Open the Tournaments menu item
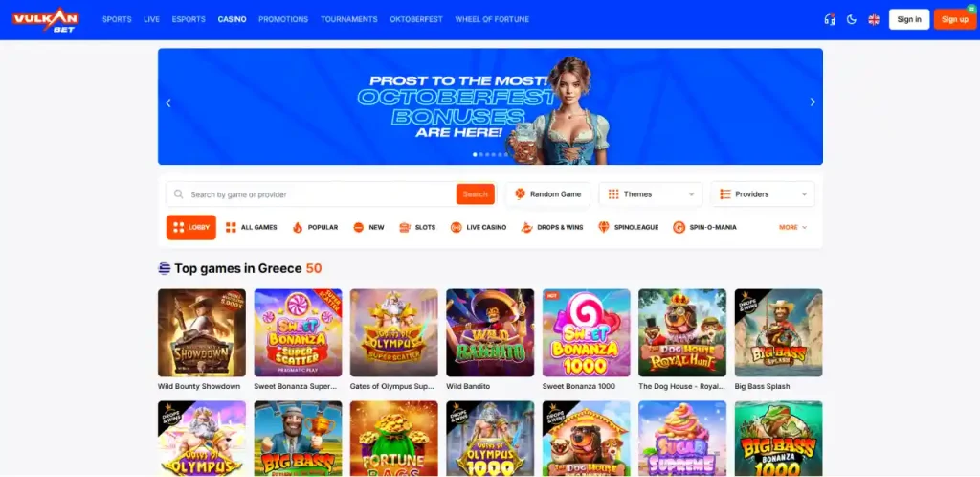980x477 pixels. click(x=348, y=19)
